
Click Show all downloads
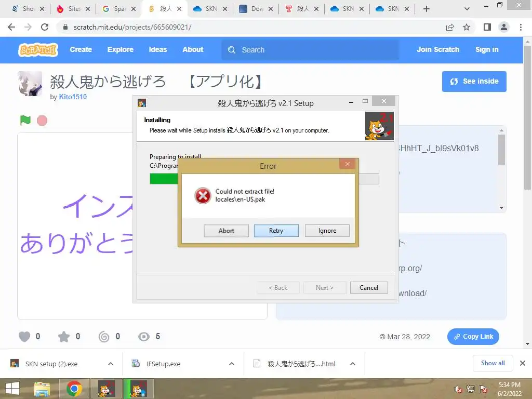tap(493, 363)
